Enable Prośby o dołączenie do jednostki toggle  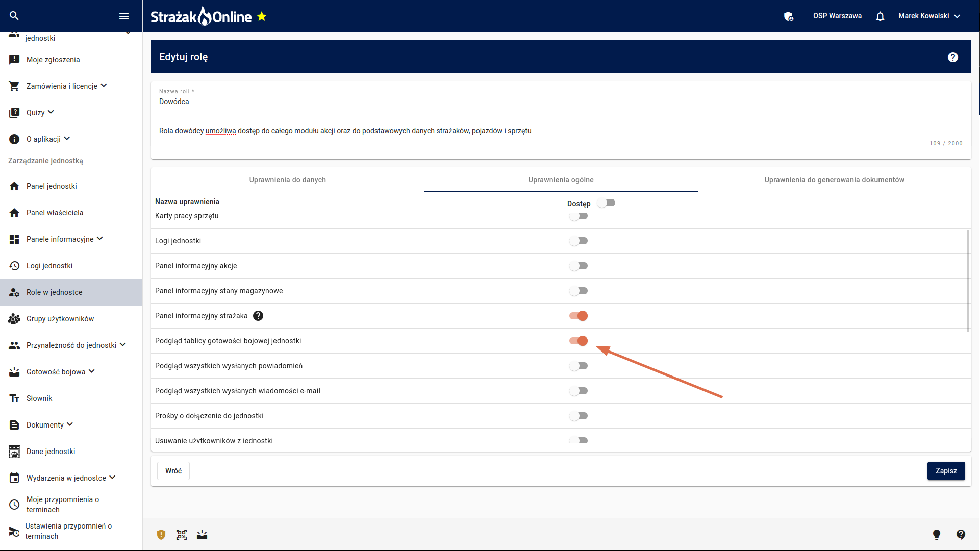click(x=579, y=416)
